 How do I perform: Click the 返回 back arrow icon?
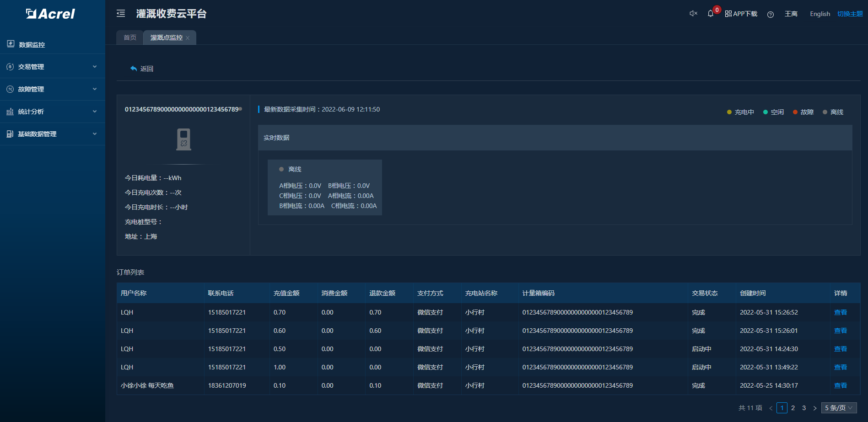pos(134,69)
